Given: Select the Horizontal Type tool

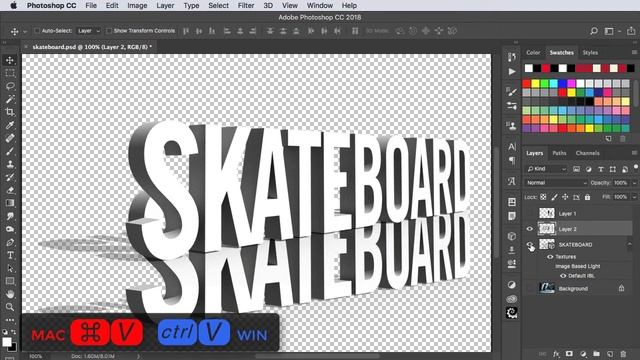Looking at the screenshot, I should tap(10, 255).
